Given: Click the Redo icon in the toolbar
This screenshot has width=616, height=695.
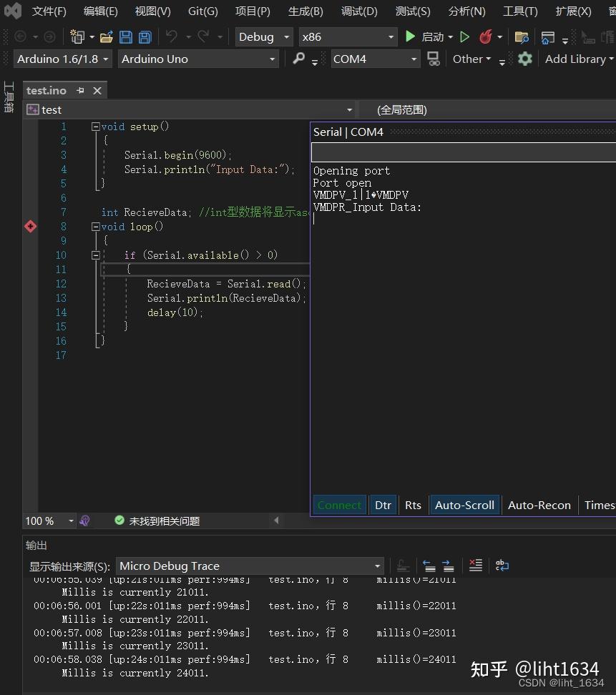Looking at the screenshot, I should (205, 36).
